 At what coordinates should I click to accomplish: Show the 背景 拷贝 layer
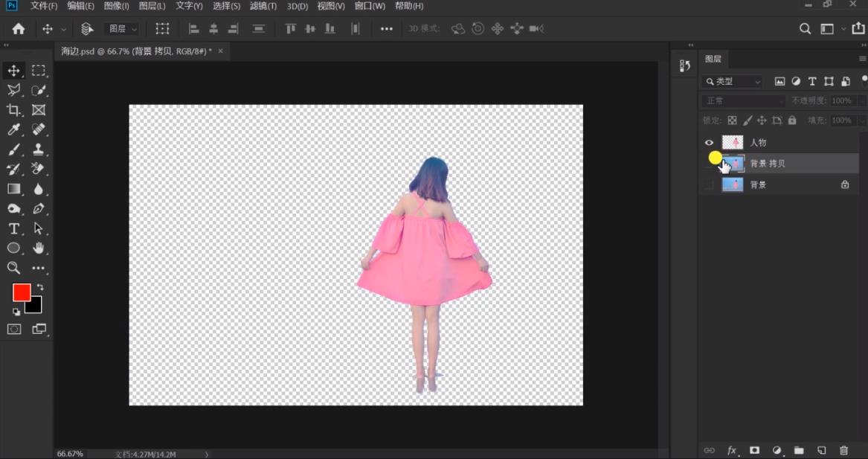coord(709,163)
